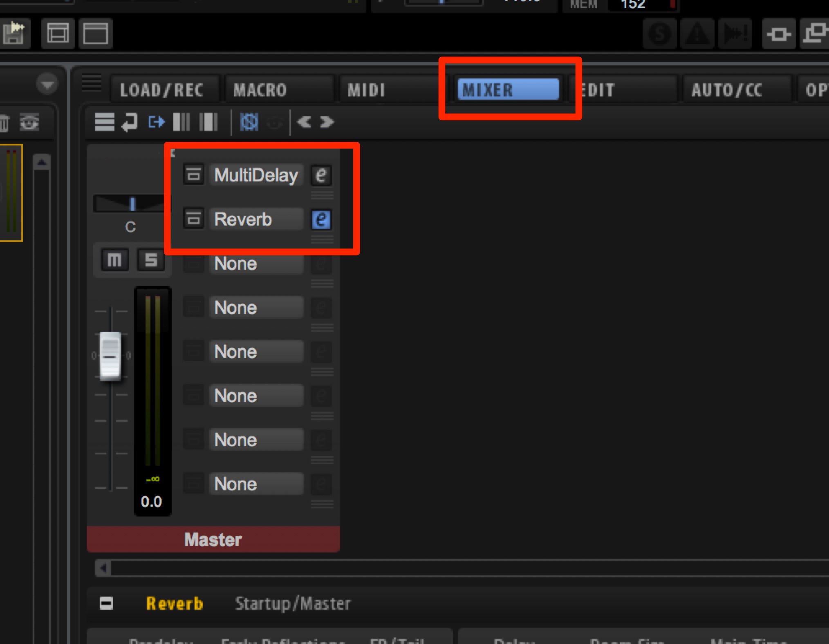Click the section drag handle beside Load/Rec

[92, 83]
